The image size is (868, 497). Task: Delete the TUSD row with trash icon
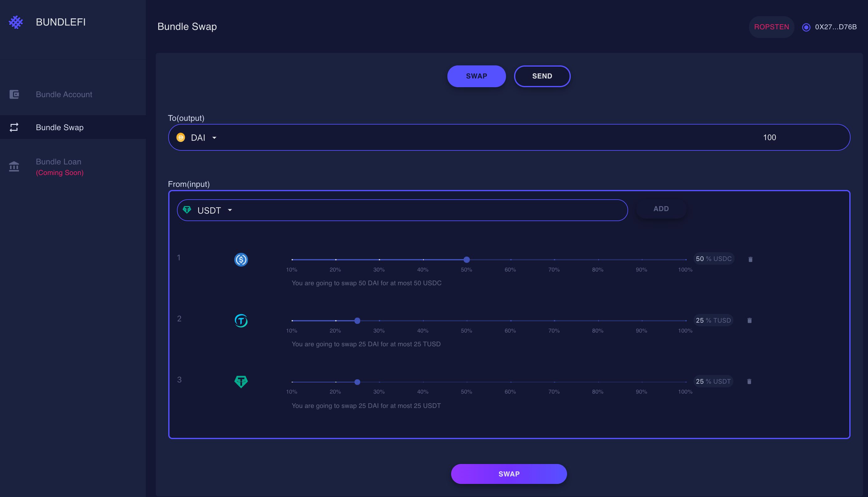(x=750, y=320)
